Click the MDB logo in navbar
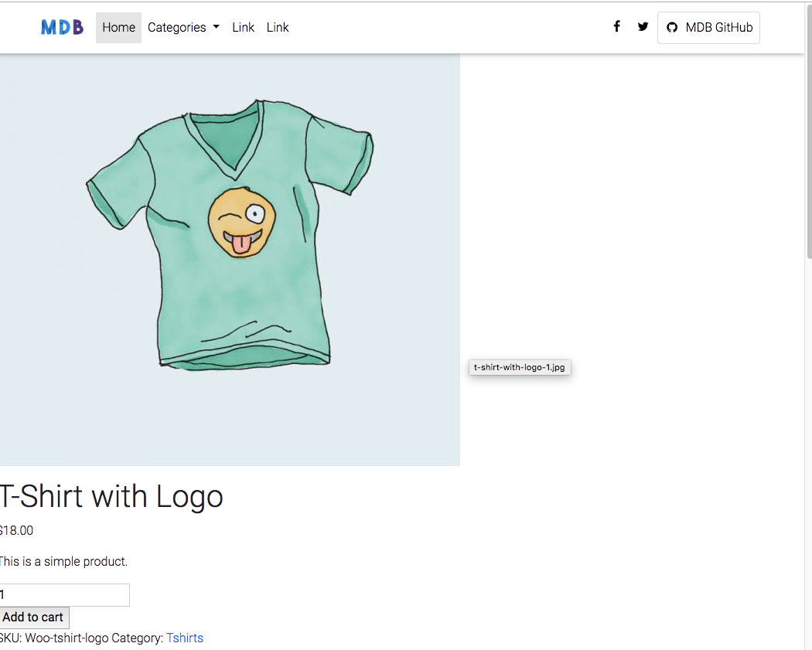812x650 pixels. 62,27
